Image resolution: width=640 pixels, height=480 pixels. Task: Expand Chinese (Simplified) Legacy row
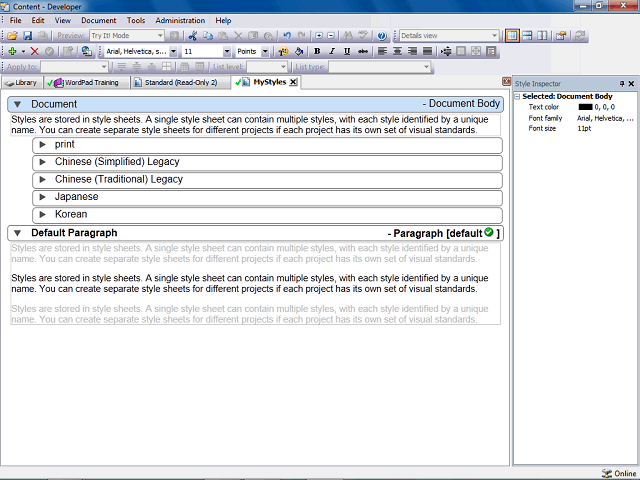tap(42, 162)
